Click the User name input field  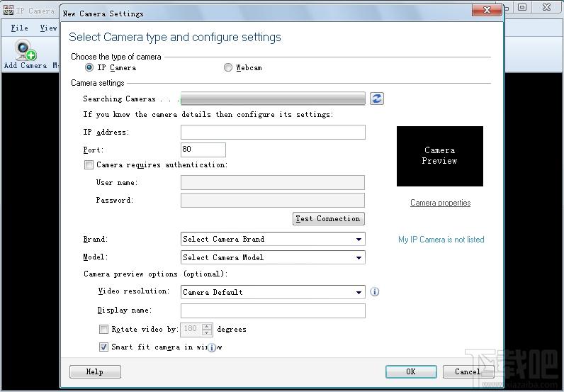pyautogui.click(x=273, y=182)
